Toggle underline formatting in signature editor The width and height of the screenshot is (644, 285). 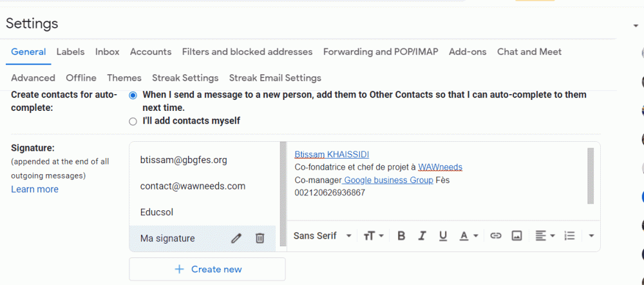(x=443, y=236)
